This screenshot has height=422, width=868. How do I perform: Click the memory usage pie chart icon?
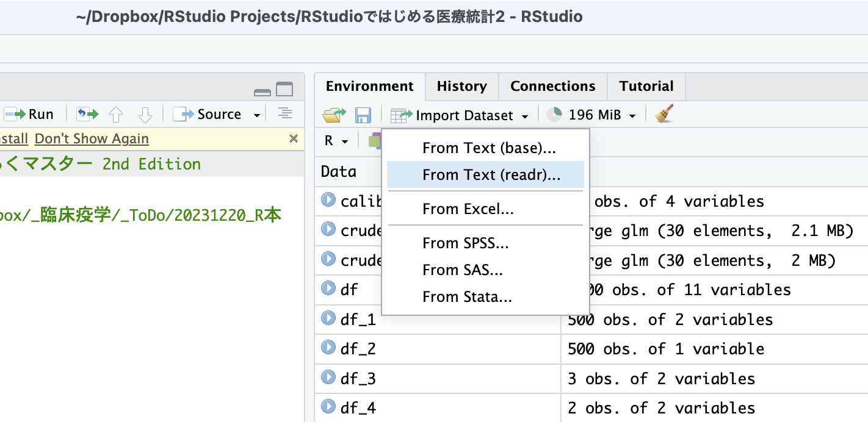click(554, 115)
